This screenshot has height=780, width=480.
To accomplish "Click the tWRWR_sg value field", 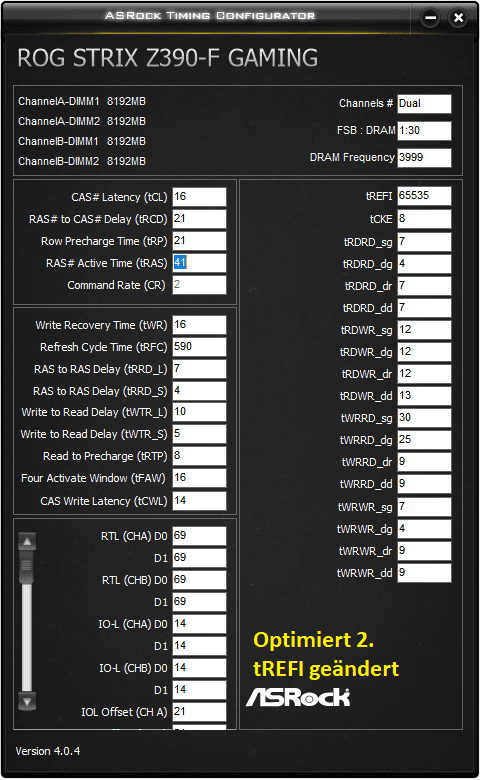I will coord(424,507).
